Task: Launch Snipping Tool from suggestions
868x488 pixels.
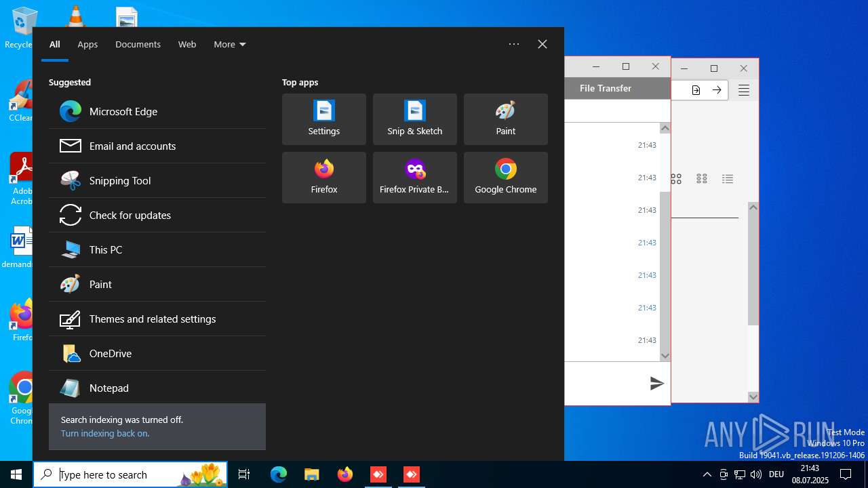Action: [157, 180]
